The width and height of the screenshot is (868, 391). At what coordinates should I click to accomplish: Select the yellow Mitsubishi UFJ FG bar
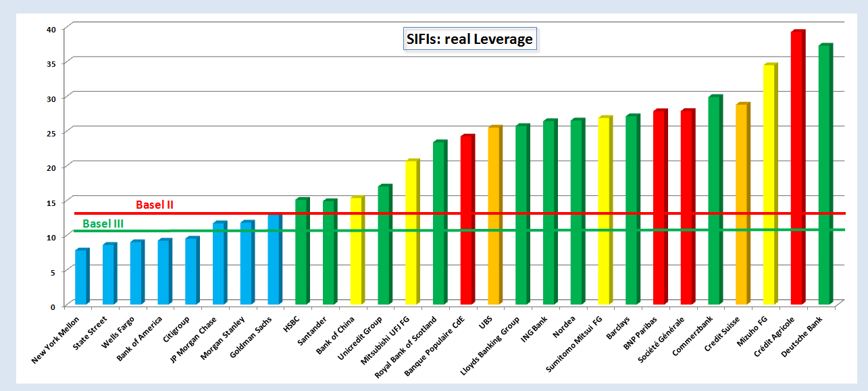(413, 232)
